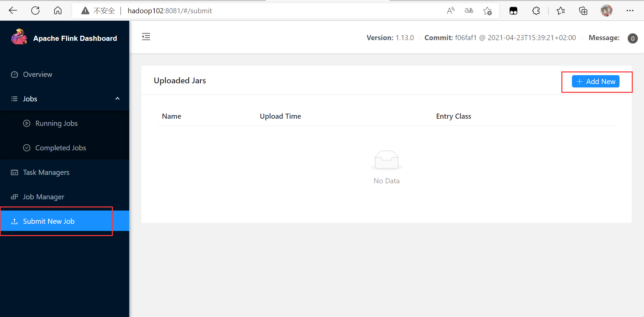The height and width of the screenshot is (317, 644).
Task: Open the favorites list icon
Action: pyautogui.click(x=561, y=11)
